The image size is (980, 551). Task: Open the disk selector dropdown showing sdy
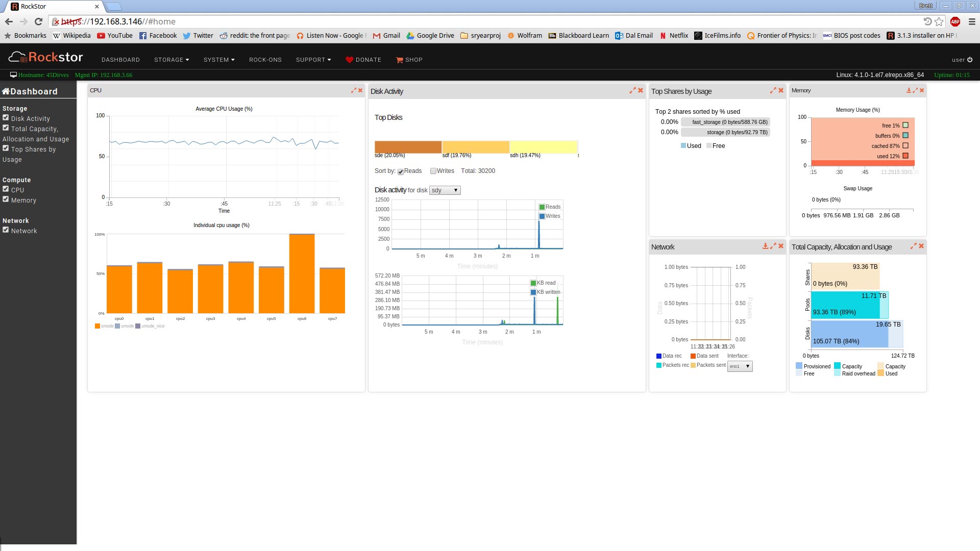(445, 190)
